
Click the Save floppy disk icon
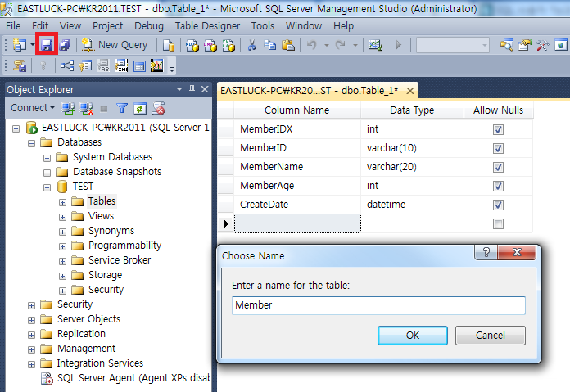[x=47, y=45]
